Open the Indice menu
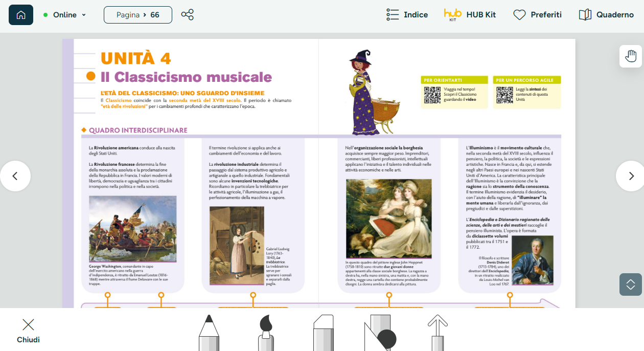This screenshot has height=351, width=644. click(407, 15)
